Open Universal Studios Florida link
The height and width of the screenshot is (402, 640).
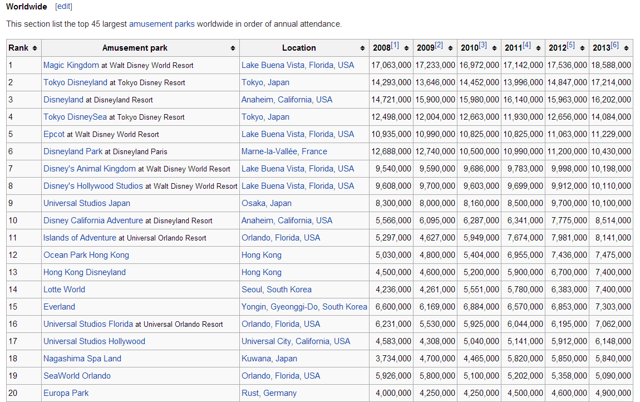(88, 324)
